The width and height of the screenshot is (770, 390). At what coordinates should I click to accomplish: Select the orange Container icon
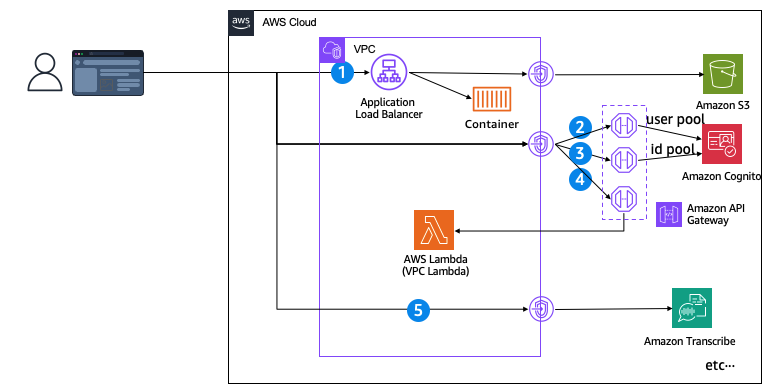492,99
